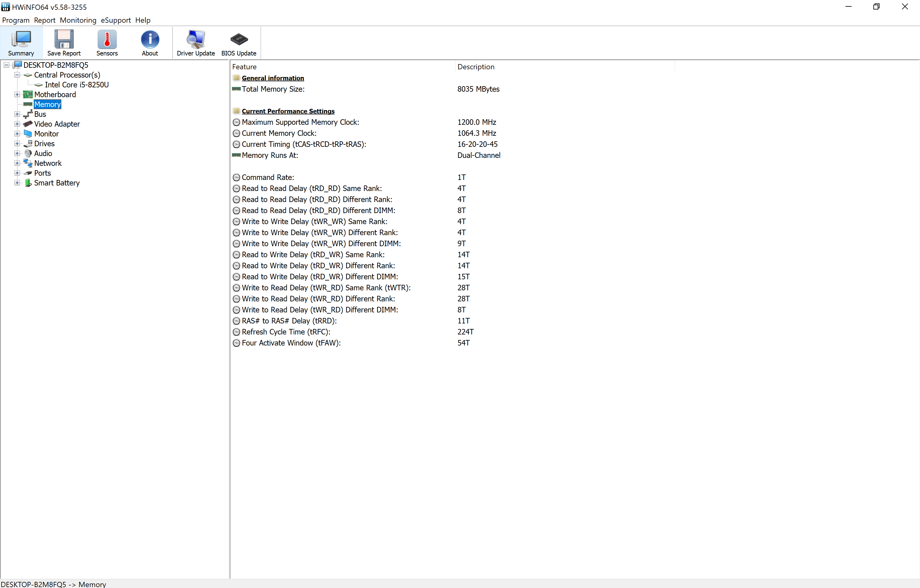Expand the Bus node
920x588 pixels.
[x=17, y=114]
